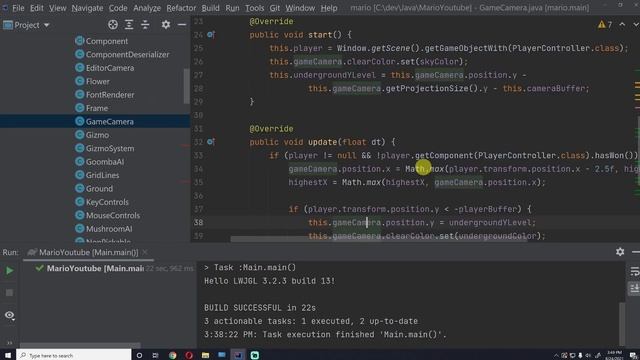Select FontRenderer class in tree
The image size is (640, 360).
[105, 95]
